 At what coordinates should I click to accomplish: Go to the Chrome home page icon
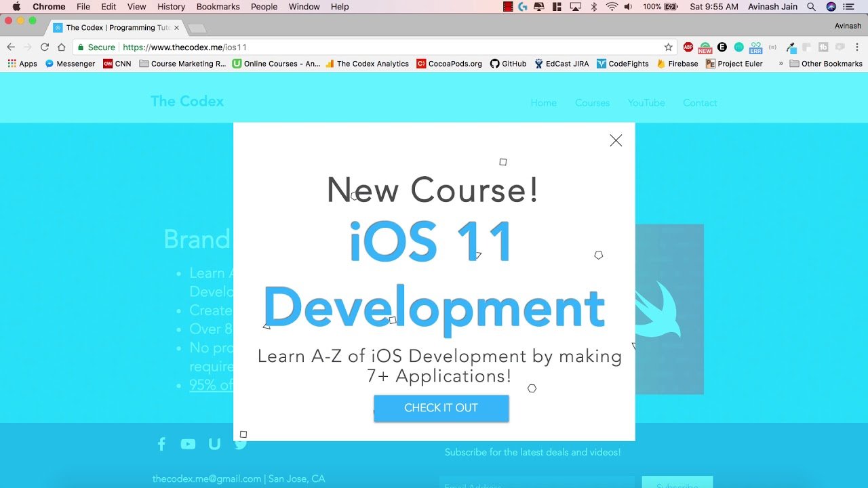[62, 47]
